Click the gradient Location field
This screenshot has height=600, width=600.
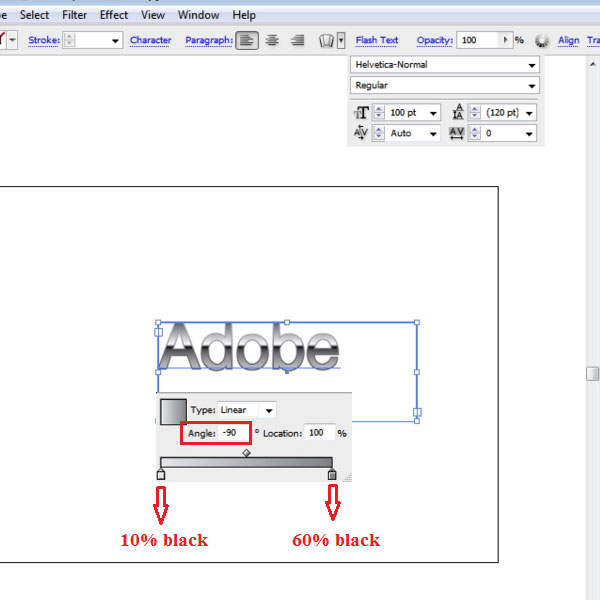[x=320, y=433]
